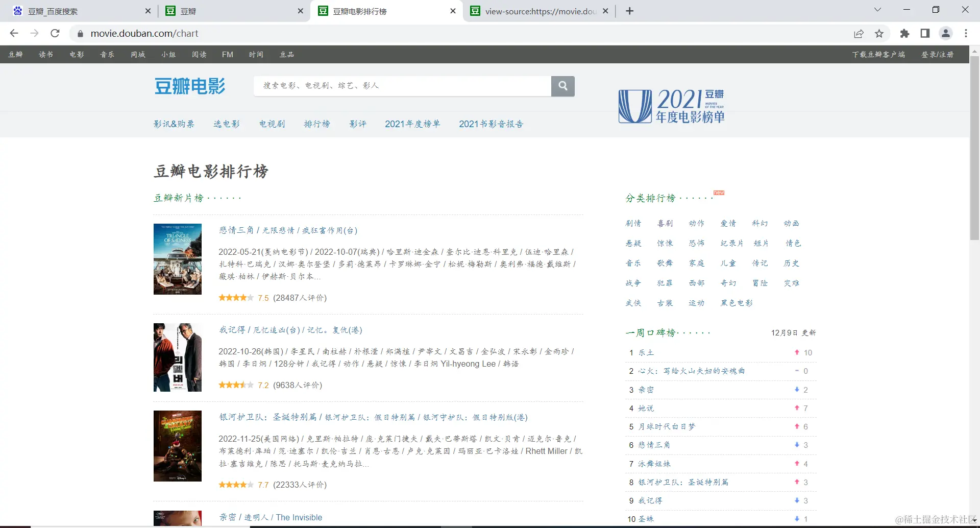The width and height of the screenshot is (980, 528).
Task: Click the magnifier search button
Action: click(563, 86)
